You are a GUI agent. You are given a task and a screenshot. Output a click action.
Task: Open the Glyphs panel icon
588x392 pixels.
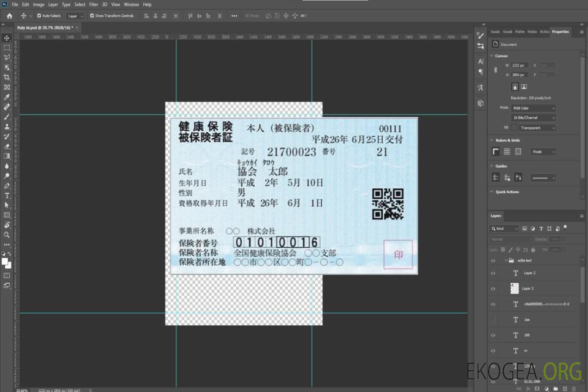coord(480,88)
